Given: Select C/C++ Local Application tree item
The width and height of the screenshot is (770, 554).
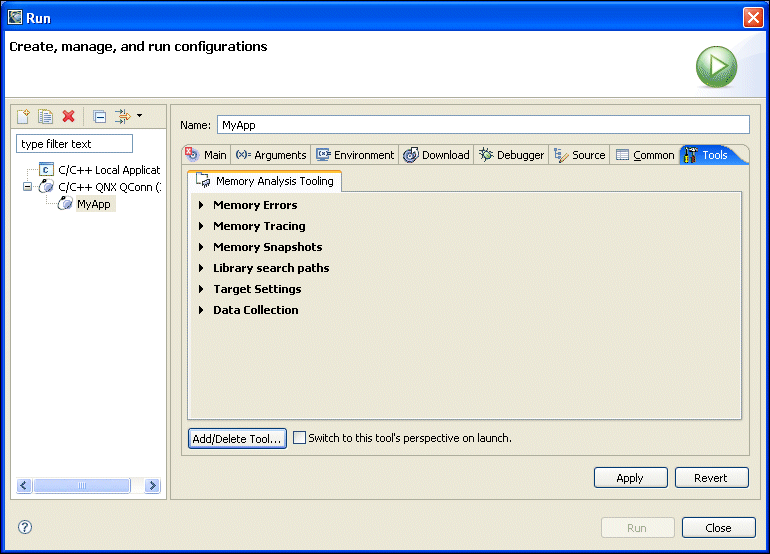Looking at the screenshot, I should 108,170.
